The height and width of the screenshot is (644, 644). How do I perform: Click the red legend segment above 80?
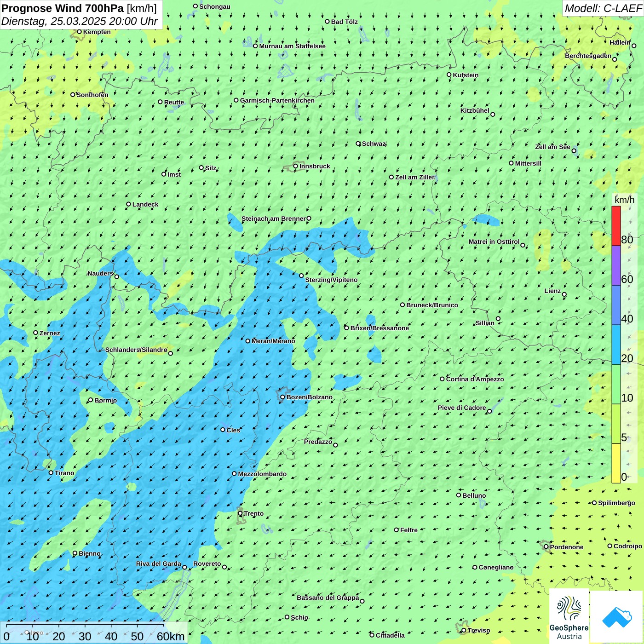pyautogui.click(x=616, y=225)
